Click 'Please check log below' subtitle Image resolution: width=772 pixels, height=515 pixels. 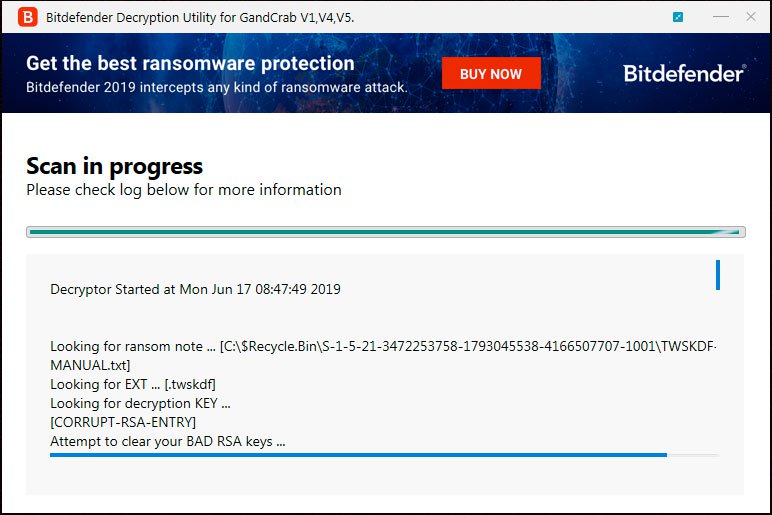click(184, 190)
